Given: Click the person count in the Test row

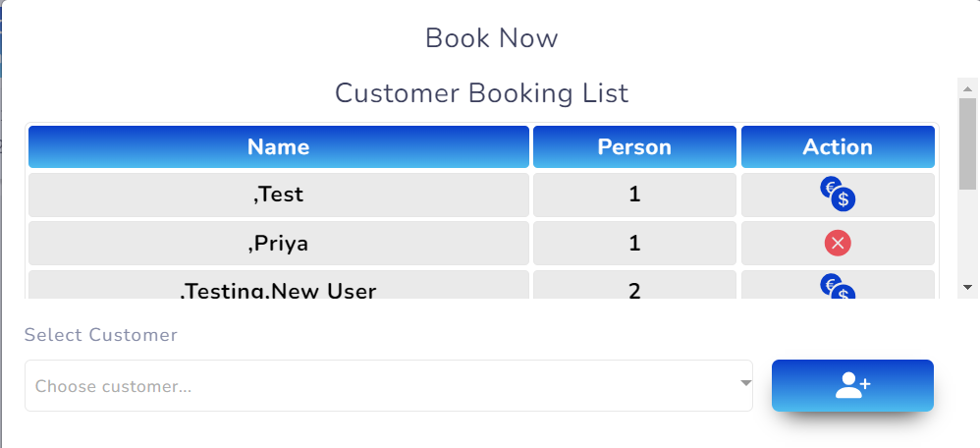Looking at the screenshot, I should click(x=634, y=195).
